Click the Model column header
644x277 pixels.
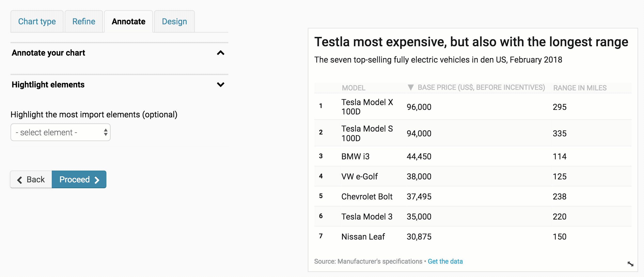click(x=354, y=88)
